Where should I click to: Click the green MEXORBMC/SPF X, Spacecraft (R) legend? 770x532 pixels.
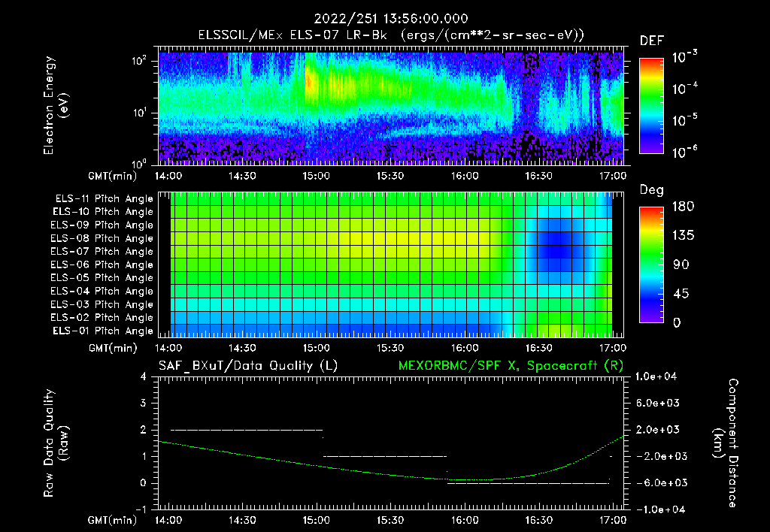click(511, 366)
